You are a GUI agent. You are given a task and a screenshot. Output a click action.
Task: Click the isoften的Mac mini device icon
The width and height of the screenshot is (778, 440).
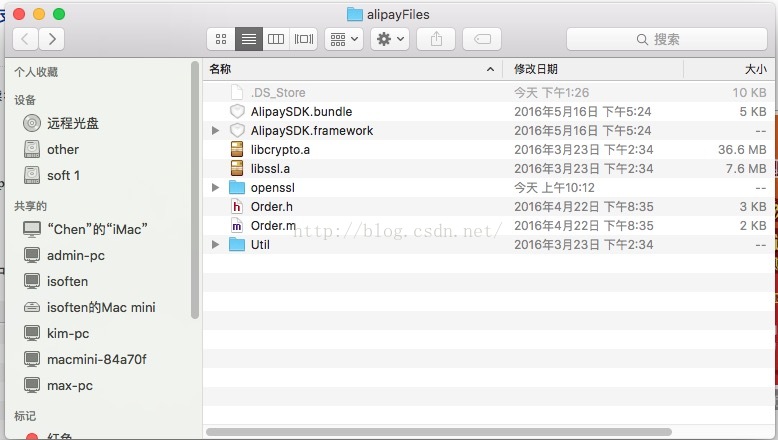(32, 308)
